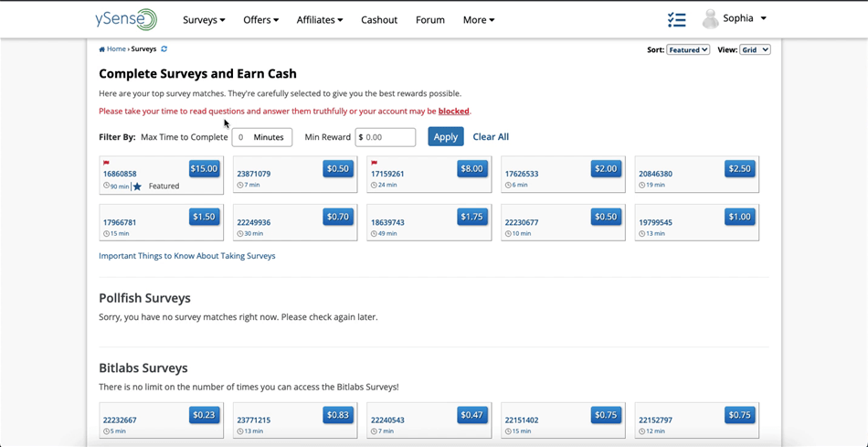Click $2.50 button for survey 20846380
This screenshot has height=447, width=868.
739,168
